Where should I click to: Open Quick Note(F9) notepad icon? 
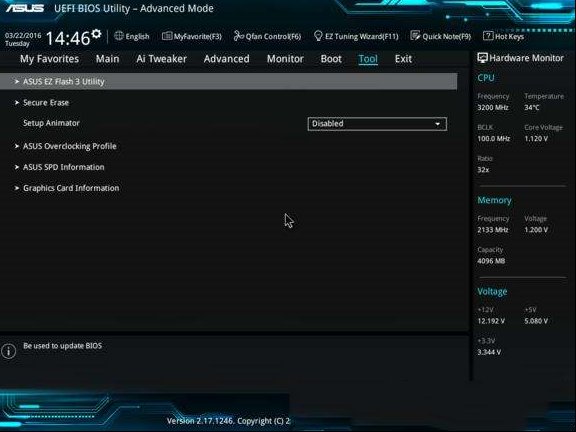(415, 36)
